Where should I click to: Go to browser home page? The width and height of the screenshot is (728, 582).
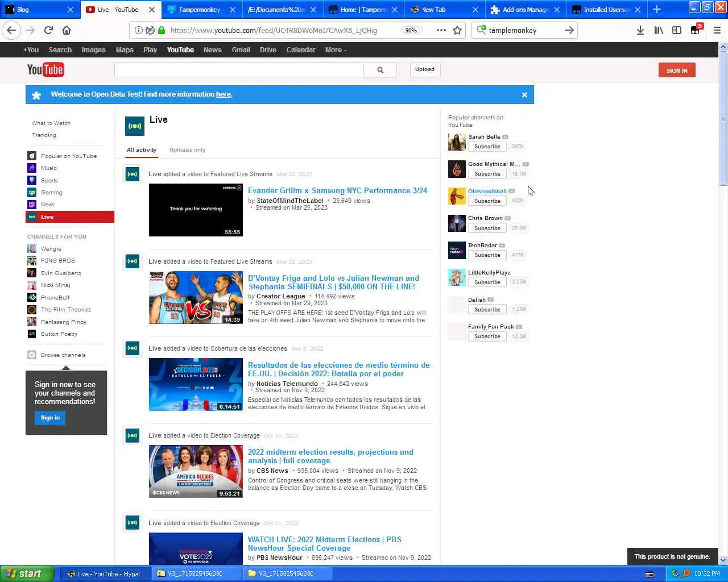67,30
